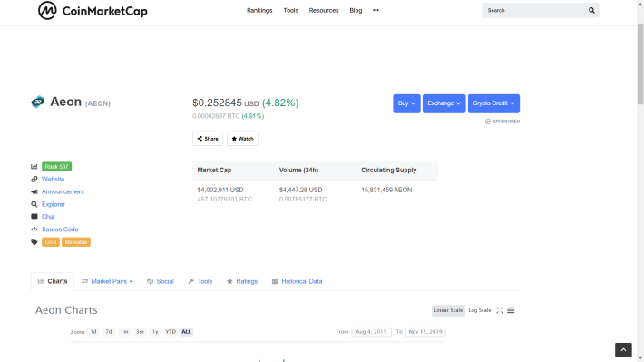Click the Share button

coord(208,139)
